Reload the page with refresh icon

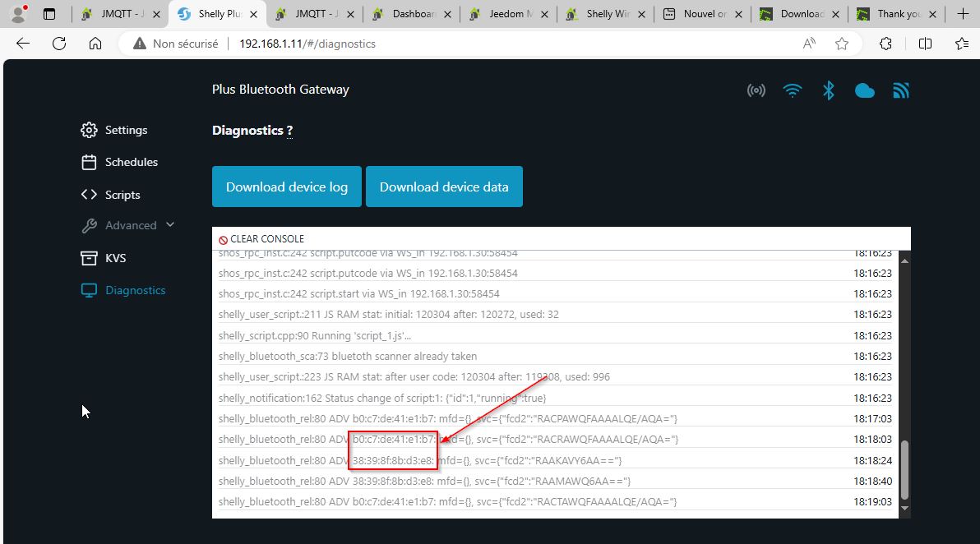click(59, 43)
